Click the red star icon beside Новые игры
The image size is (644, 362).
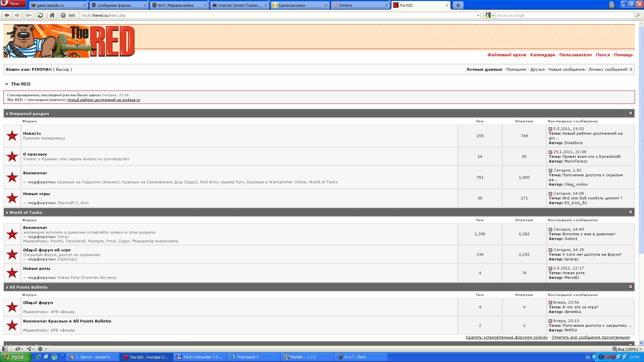pyautogui.click(x=12, y=198)
